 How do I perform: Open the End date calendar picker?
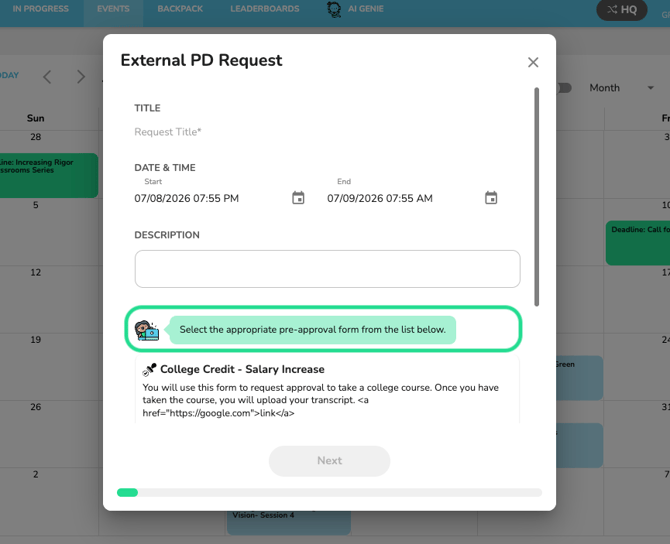pos(491,198)
